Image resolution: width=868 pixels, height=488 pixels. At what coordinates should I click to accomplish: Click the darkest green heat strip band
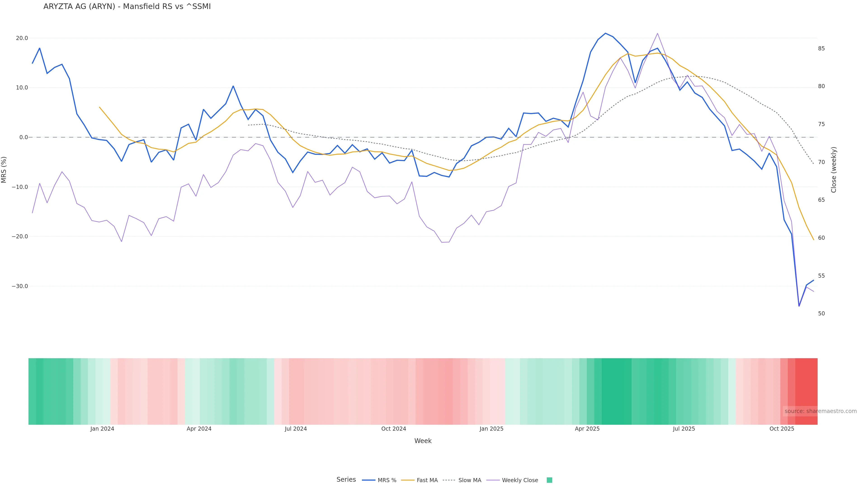(616, 391)
